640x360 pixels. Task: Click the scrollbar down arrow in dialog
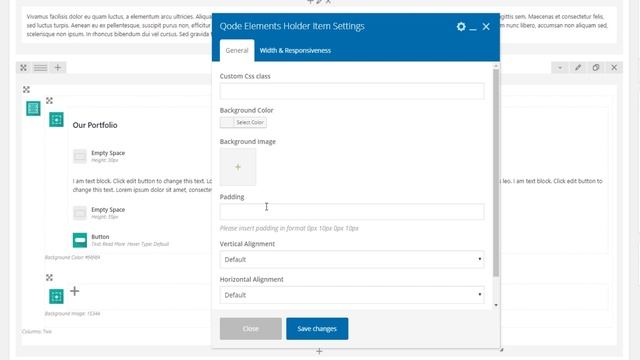pyautogui.click(x=496, y=305)
